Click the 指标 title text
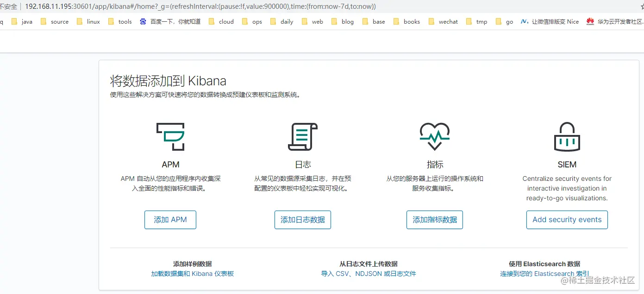This screenshot has height=294, width=644. point(435,165)
